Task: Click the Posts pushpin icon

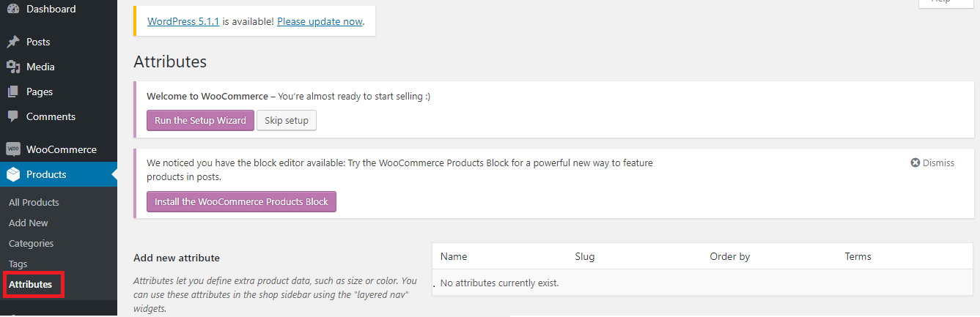Action: point(13,42)
